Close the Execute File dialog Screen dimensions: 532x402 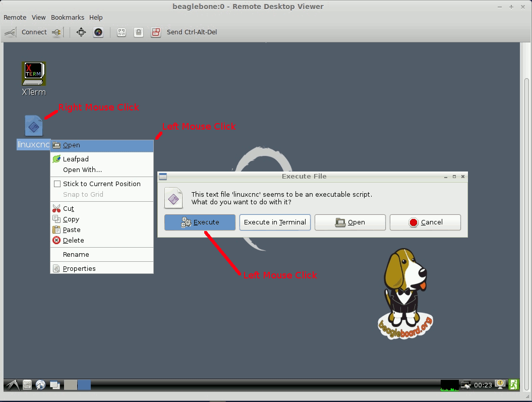pyautogui.click(x=463, y=177)
